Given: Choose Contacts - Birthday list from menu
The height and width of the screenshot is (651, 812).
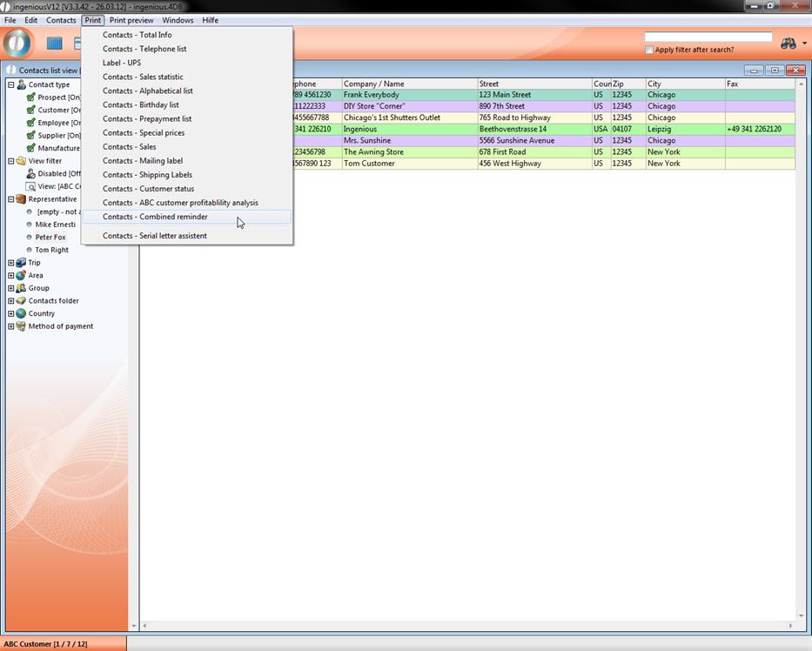Looking at the screenshot, I should pos(141,105).
